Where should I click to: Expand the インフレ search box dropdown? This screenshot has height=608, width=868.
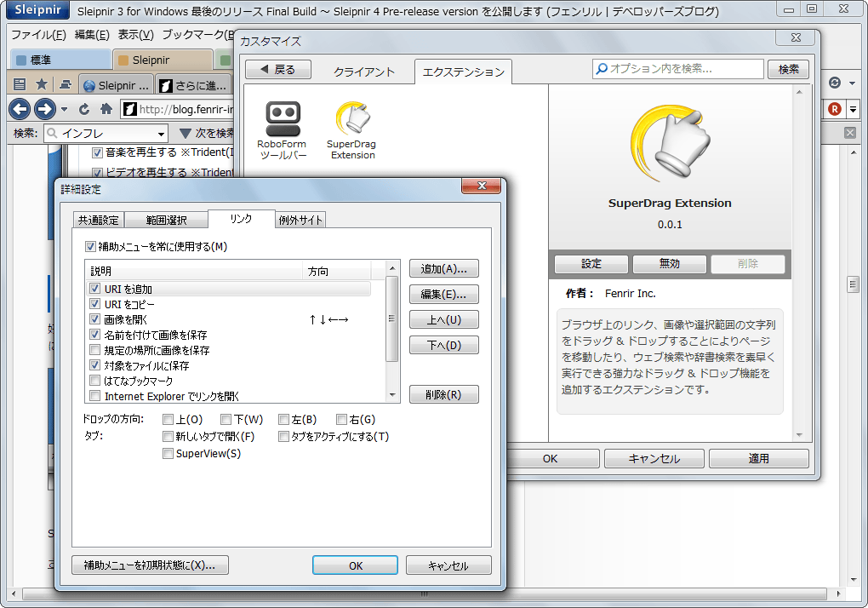click(x=161, y=134)
